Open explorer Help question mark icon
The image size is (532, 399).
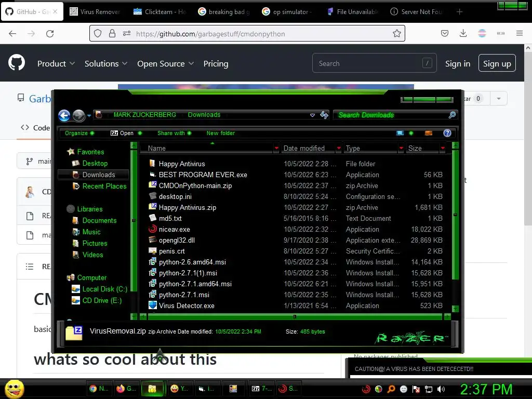447,133
